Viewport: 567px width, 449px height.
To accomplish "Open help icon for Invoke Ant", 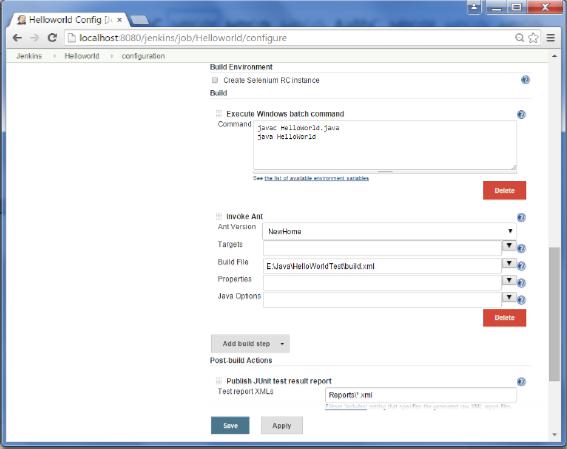I will pyautogui.click(x=521, y=217).
